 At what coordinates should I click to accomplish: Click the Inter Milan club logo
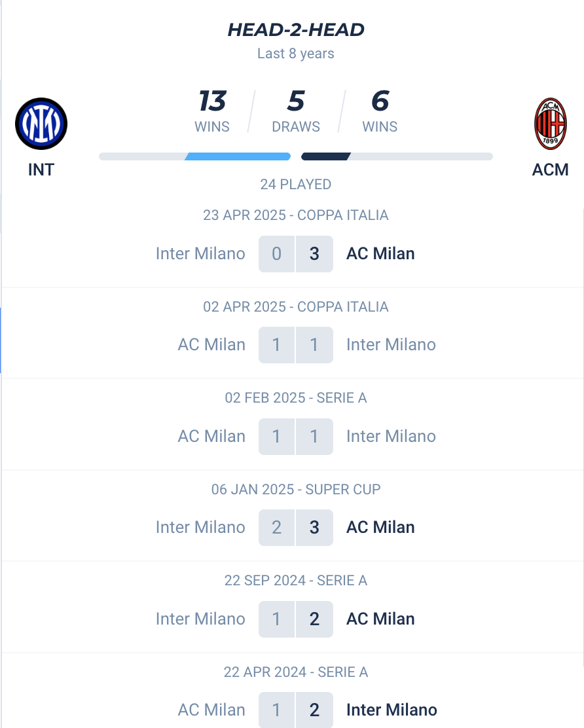point(41,124)
